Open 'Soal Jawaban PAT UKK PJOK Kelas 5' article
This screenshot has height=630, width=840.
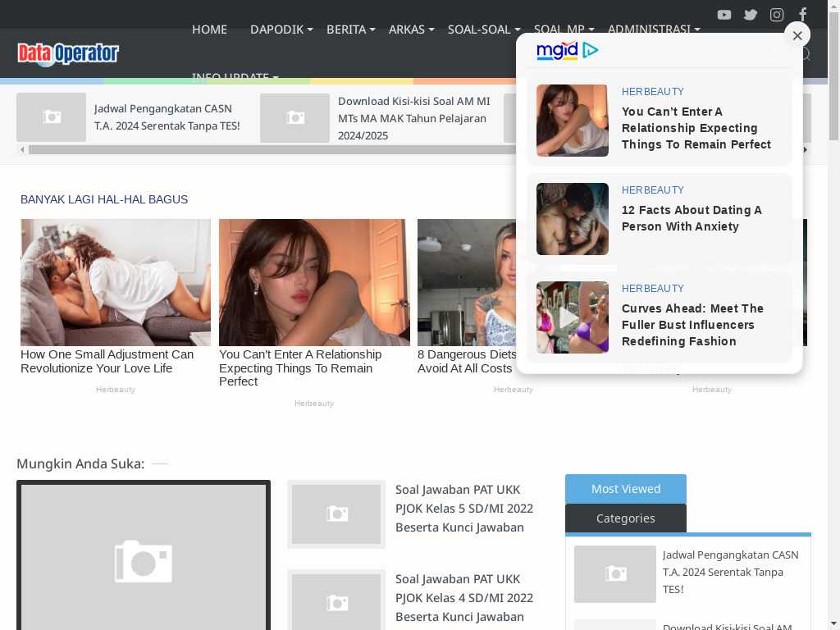point(464,509)
